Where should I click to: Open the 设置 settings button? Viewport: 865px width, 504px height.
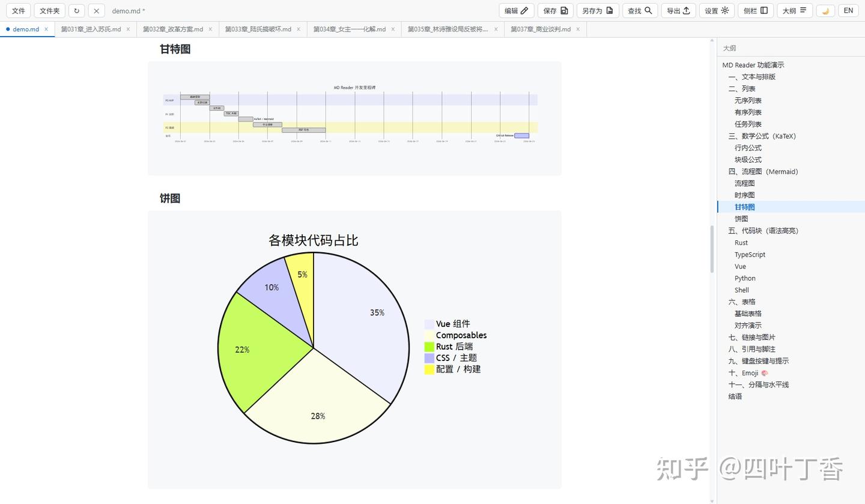click(x=717, y=10)
